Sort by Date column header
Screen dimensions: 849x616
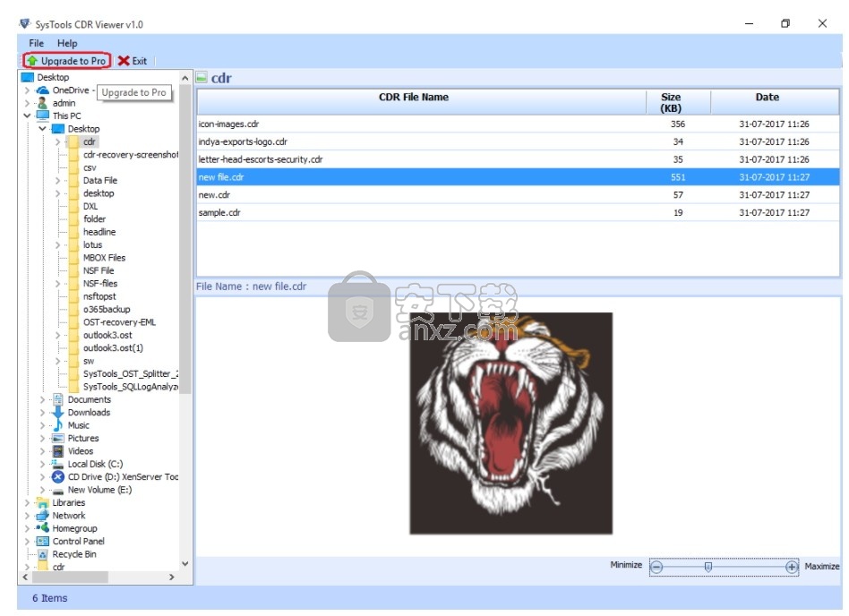775,102
